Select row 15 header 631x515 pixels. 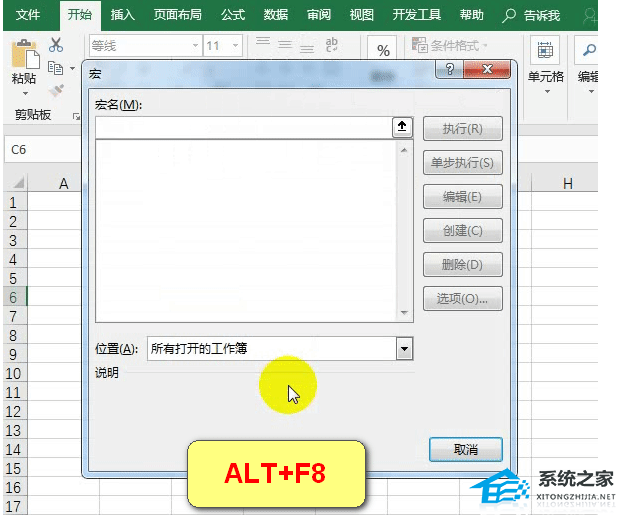[14, 469]
